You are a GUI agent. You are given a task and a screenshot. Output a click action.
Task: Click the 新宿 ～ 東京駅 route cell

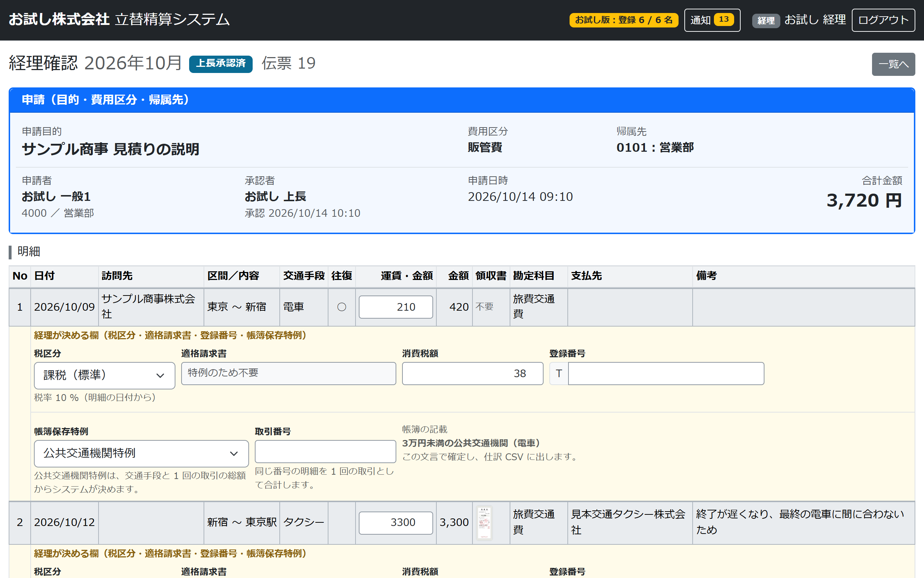pyautogui.click(x=242, y=523)
